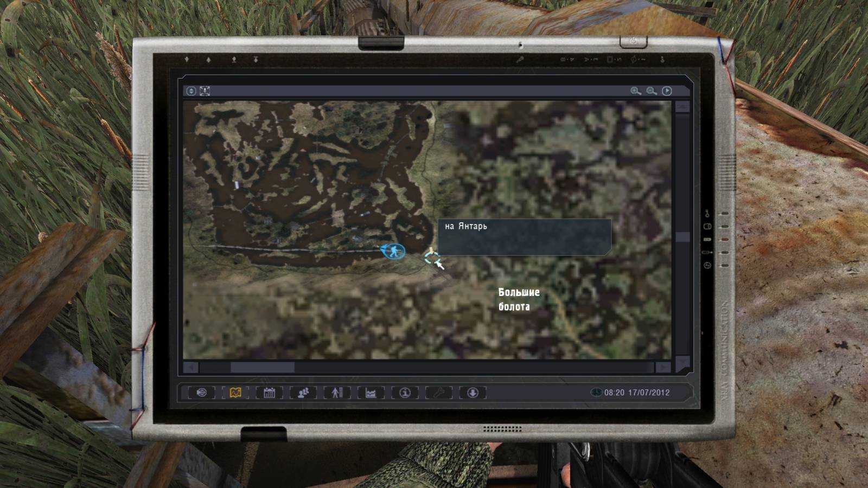Click the dashed circle marker by 'на Янтарь'
Viewport: 868px width, 488px height.
432,258
